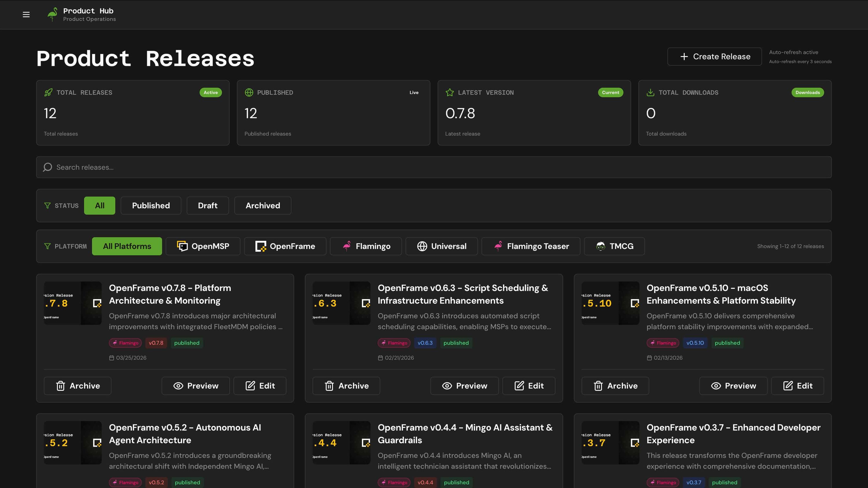The height and width of the screenshot is (488, 868).
Task: Click the v0.5.10 version tag
Action: coord(695,343)
